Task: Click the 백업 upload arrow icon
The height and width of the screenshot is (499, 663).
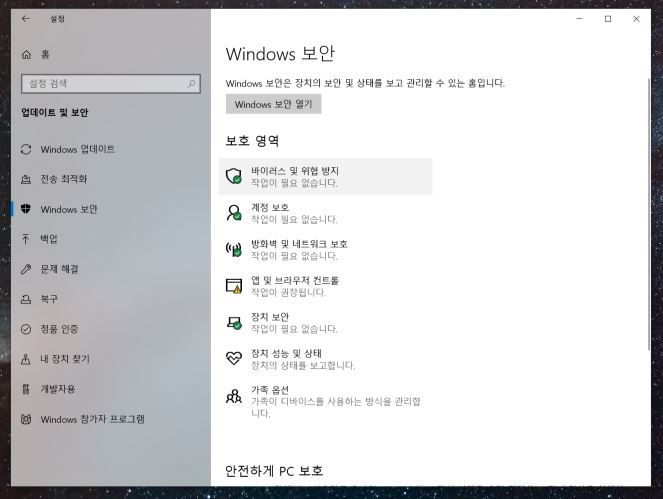Action: pyautogui.click(x=26, y=239)
